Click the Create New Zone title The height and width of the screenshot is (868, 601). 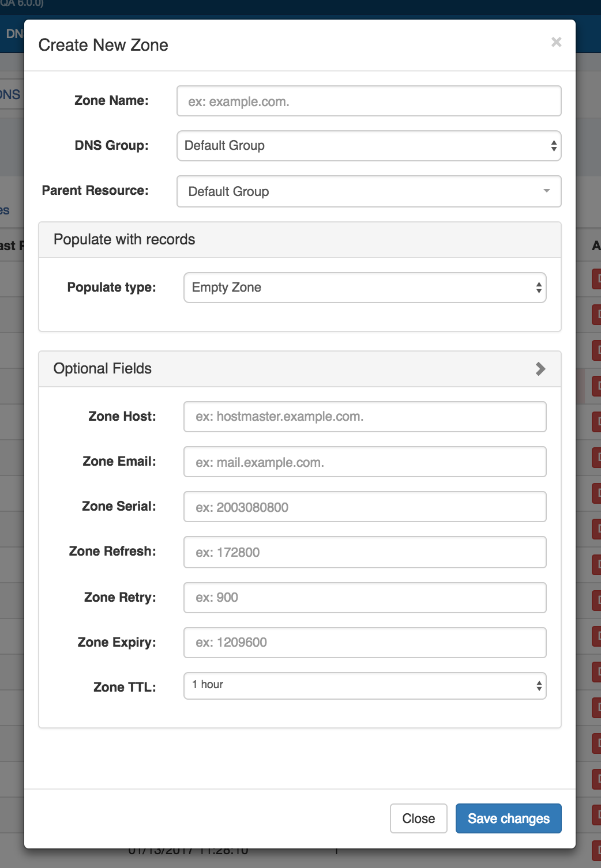(x=103, y=45)
